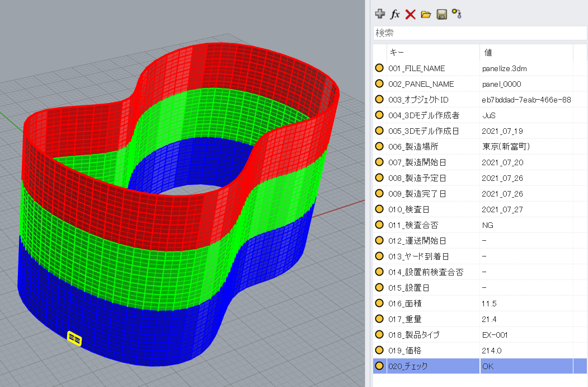This screenshot has height=387, width=588.
Task: Click the orange indicator beside 006_製造場所
Action: [380, 146]
